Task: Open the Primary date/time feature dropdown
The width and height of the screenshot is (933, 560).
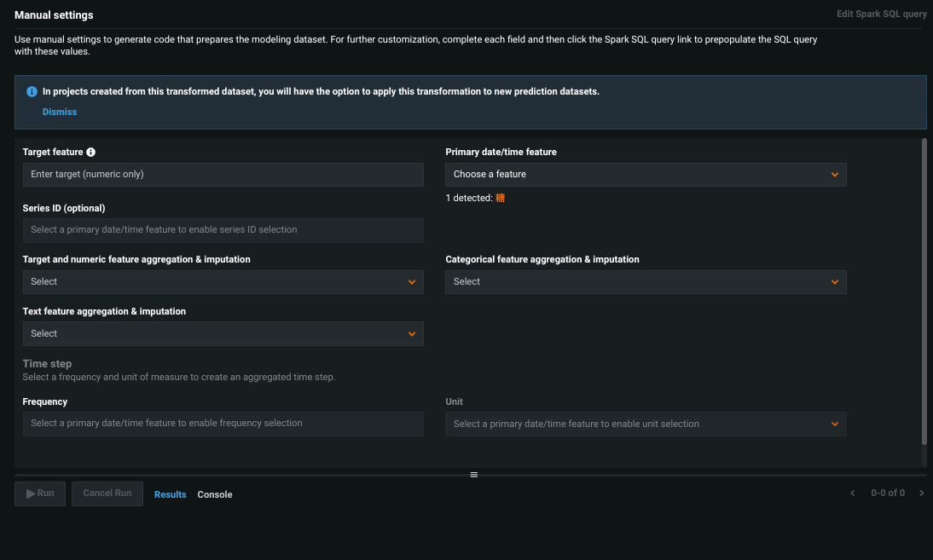Action: [645, 175]
